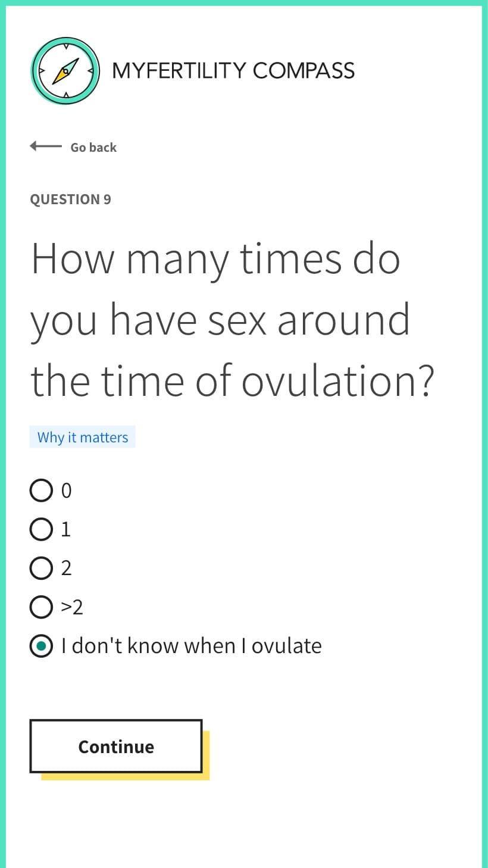Click the ovulation question heading text
Viewport: 488px width, 868px height.
pos(233,320)
